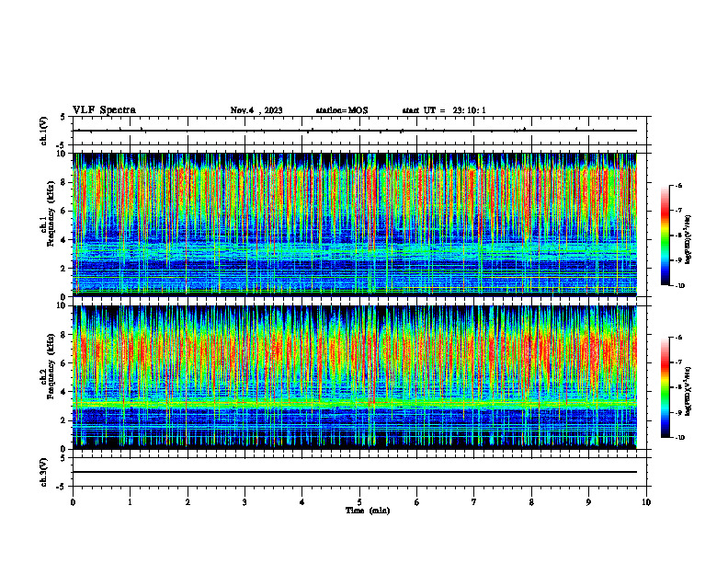
Task: Select the "start UT = 23:10: 1" text
Action: (x=444, y=110)
